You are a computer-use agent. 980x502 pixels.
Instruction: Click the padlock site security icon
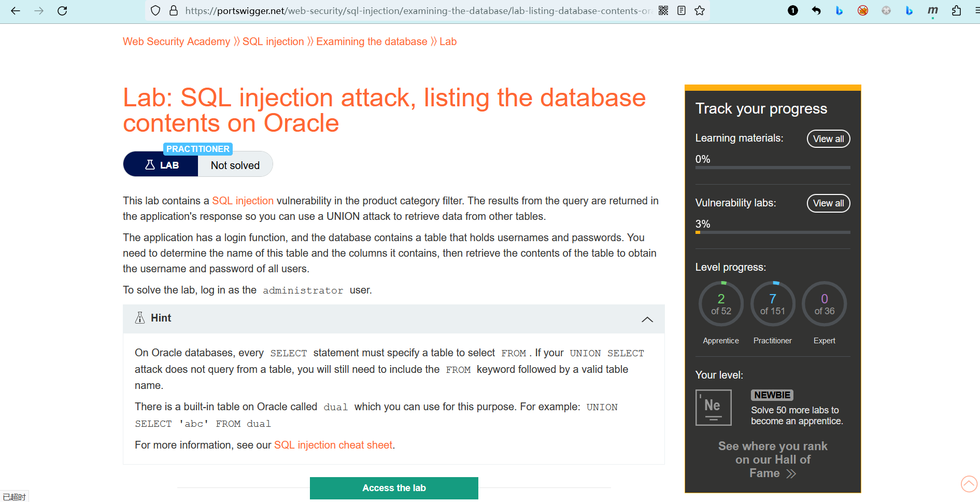(x=174, y=10)
